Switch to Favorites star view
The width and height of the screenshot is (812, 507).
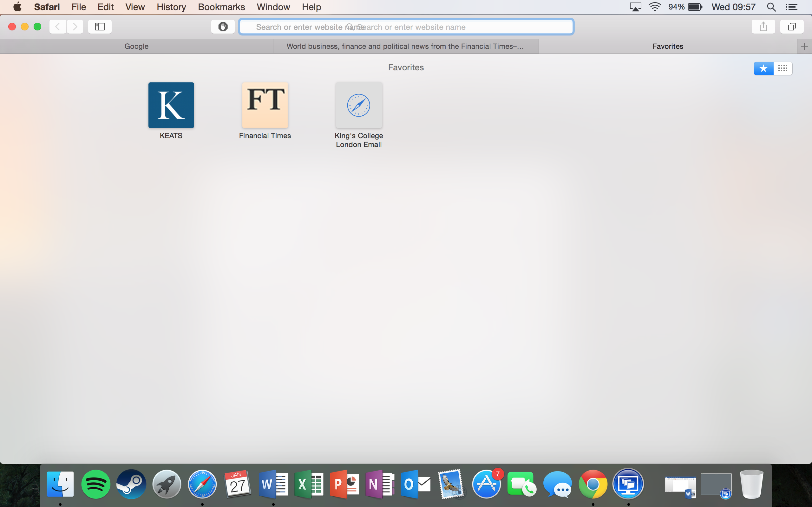(763, 68)
